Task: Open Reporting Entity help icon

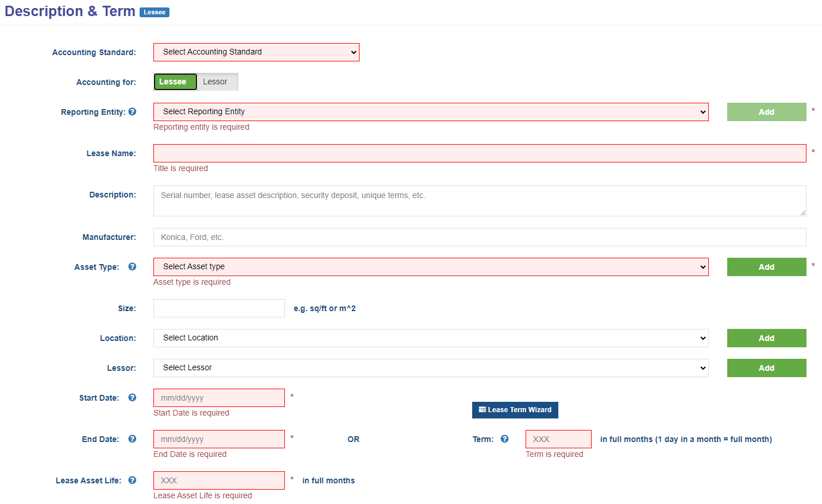Action: click(x=132, y=112)
